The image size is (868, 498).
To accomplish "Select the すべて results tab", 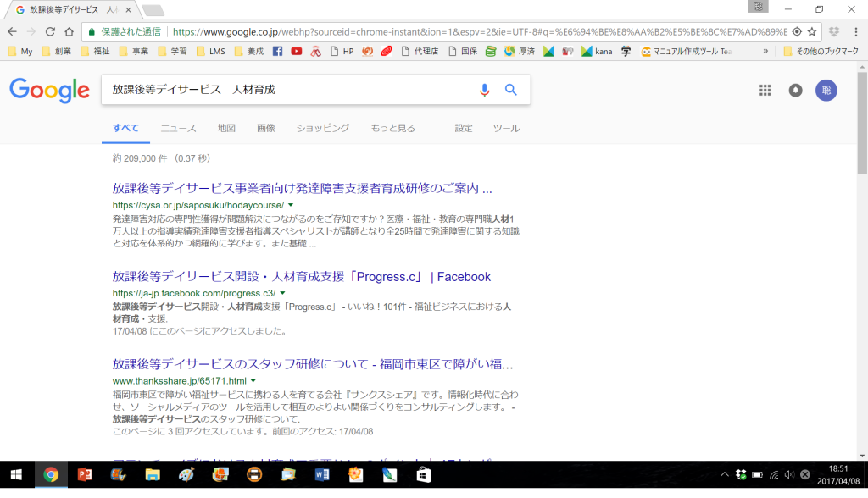I will click(125, 129).
